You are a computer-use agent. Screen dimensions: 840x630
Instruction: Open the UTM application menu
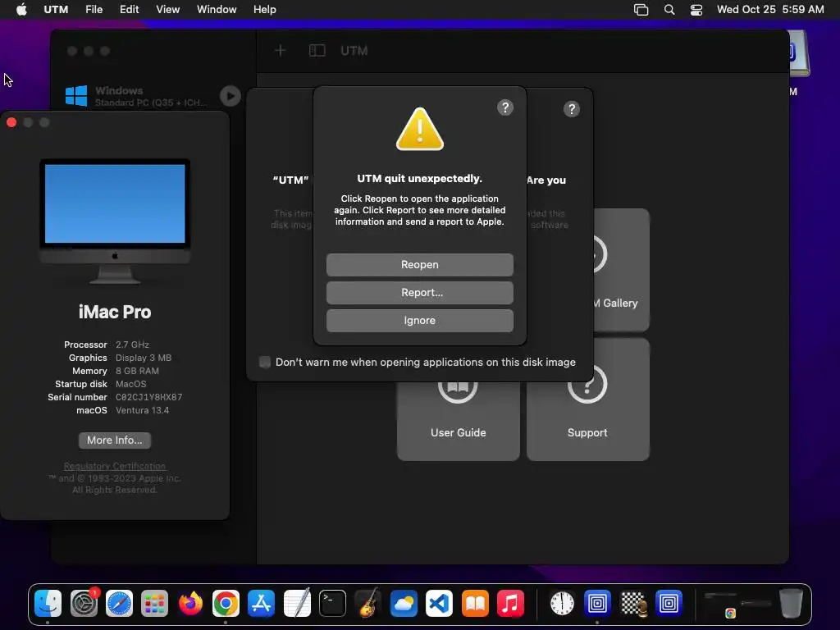(x=56, y=9)
